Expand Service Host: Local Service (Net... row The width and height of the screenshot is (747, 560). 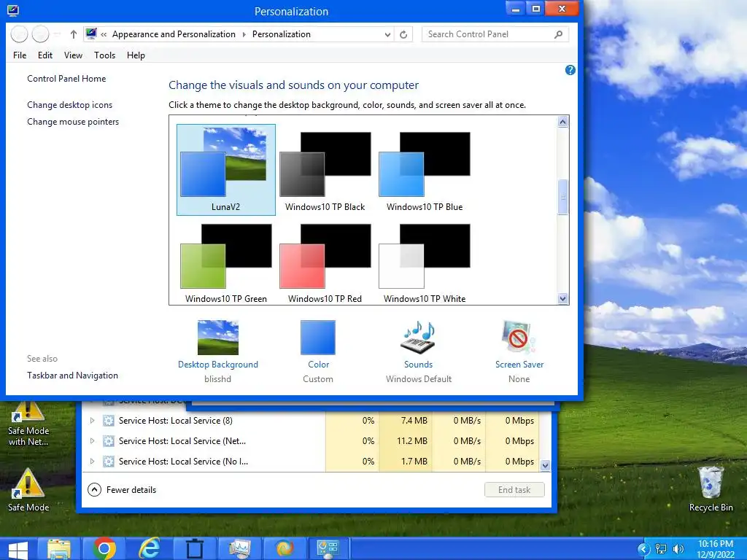tap(92, 441)
